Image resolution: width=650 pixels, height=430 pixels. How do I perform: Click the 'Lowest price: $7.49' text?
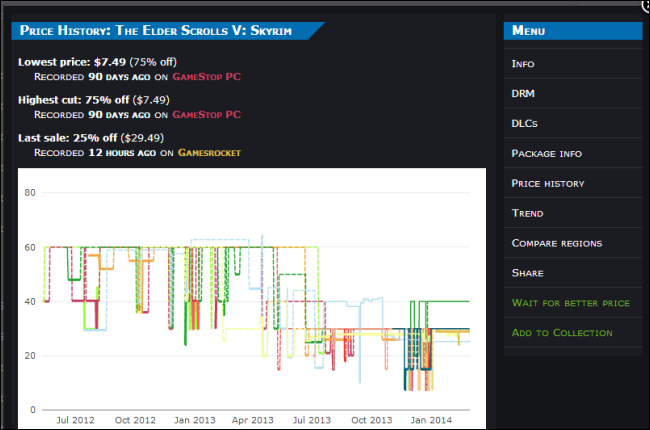point(72,62)
